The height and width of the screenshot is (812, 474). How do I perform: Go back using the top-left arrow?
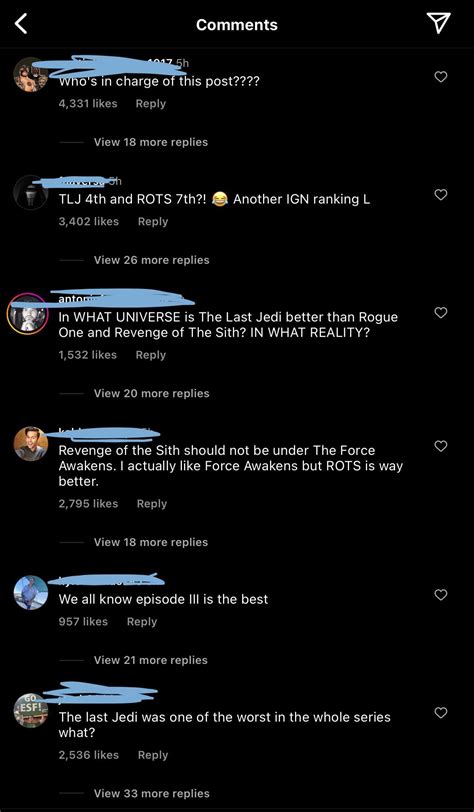20,24
